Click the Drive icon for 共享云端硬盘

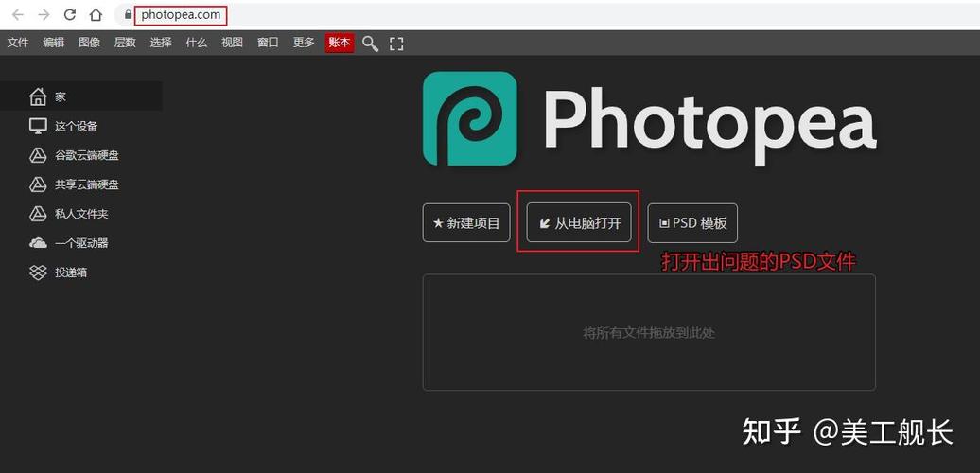[38, 184]
